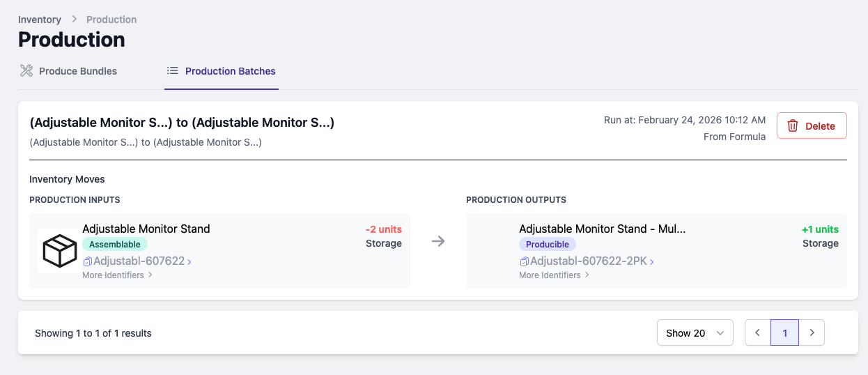Click the input product box thumbnail
Image resolution: width=868 pixels, height=375 pixels.
coord(59,251)
